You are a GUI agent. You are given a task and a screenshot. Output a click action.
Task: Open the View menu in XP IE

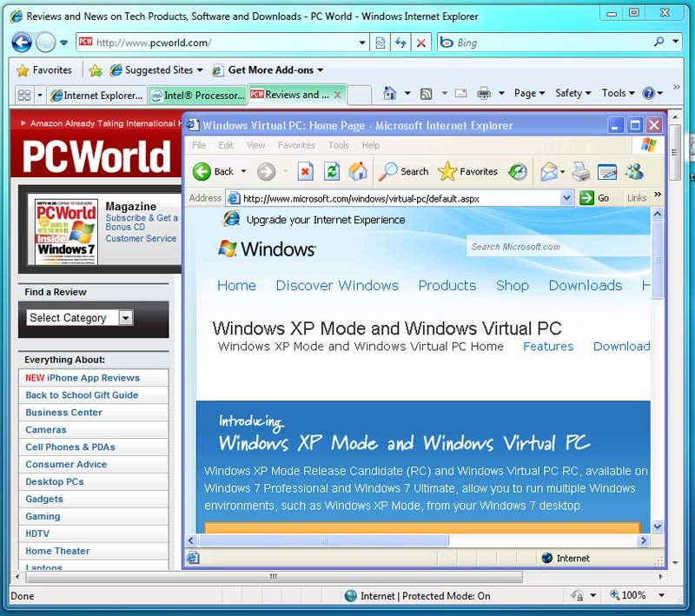coord(255,145)
